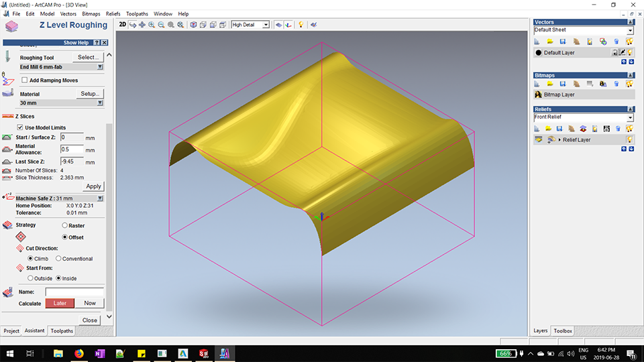Click the toolpath Name input field
The image size is (644, 362).
click(x=74, y=292)
